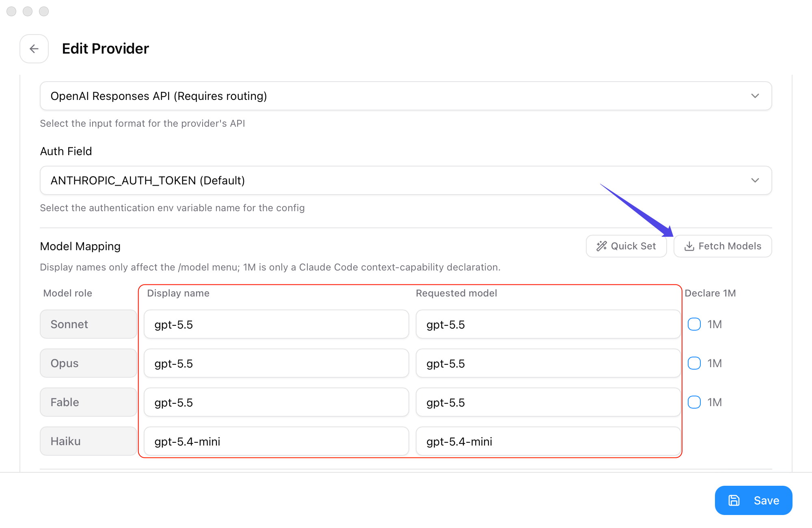Enable 1M checkbox for Opus row
Viewport: 812px width, 528px height.
pos(694,363)
